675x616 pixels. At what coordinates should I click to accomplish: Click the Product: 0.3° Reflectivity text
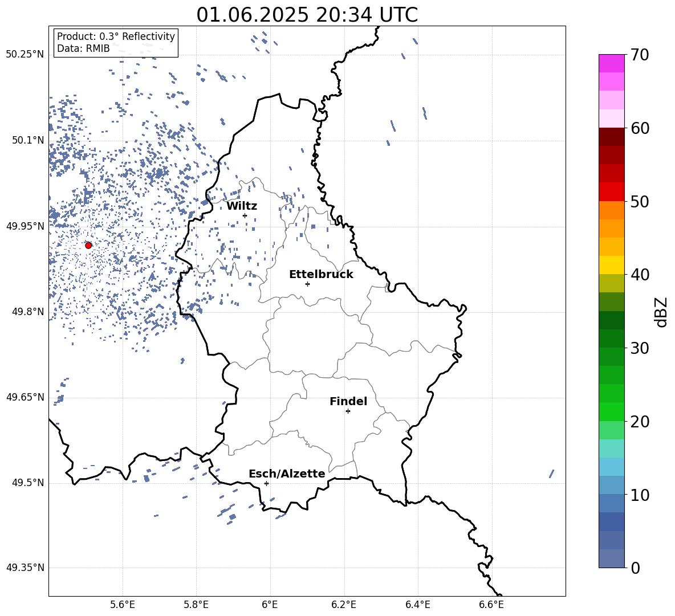(x=116, y=36)
